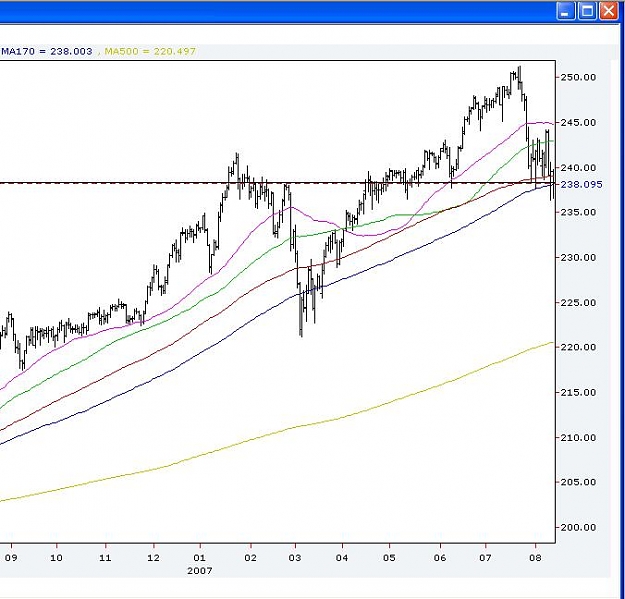
Task: Click the MA500 = 220.497 legend label
Action: coord(150,51)
